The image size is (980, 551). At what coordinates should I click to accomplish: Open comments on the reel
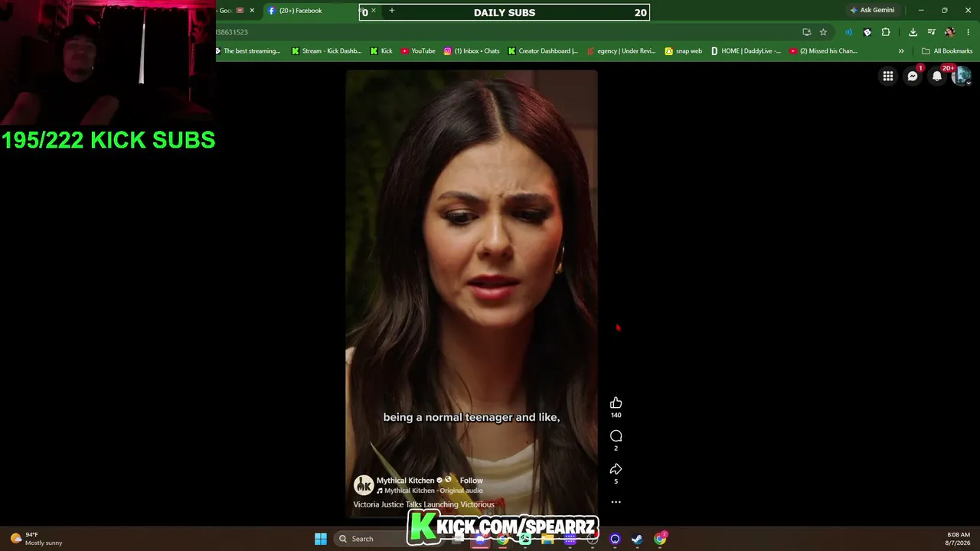pyautogui.click(x=616, y=436)
